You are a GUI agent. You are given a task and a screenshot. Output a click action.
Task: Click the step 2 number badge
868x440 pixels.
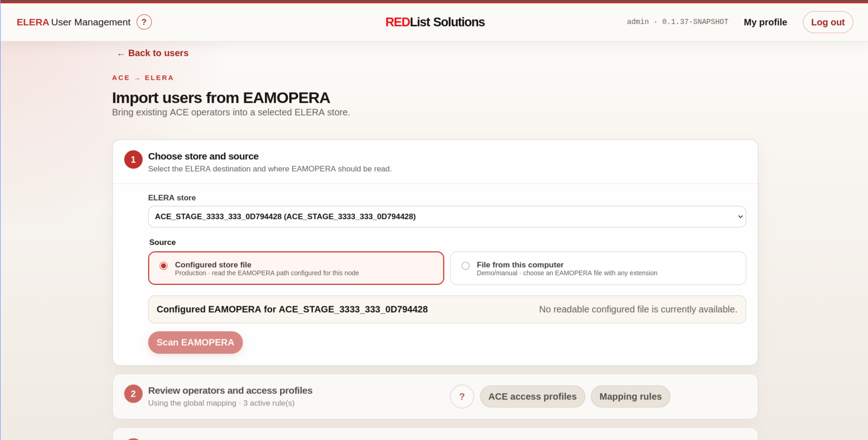(133, 394)
